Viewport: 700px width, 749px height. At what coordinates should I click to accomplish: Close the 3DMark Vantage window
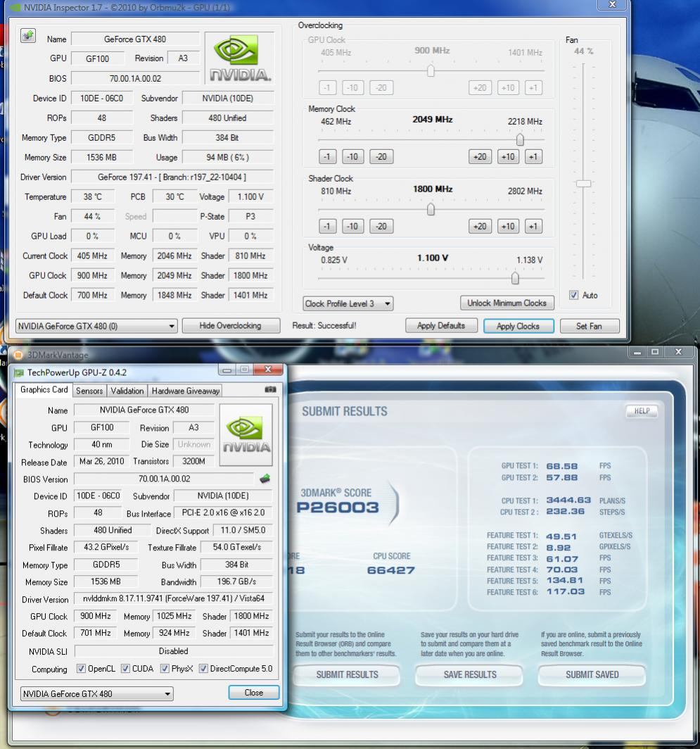tap(678, 352)
